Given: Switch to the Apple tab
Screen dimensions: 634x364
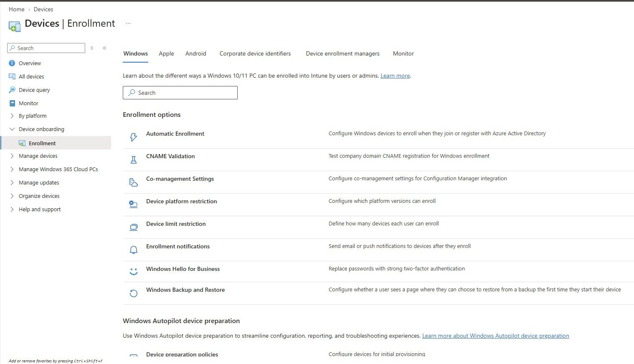Looking at the screenshot, I should point(166,53).
